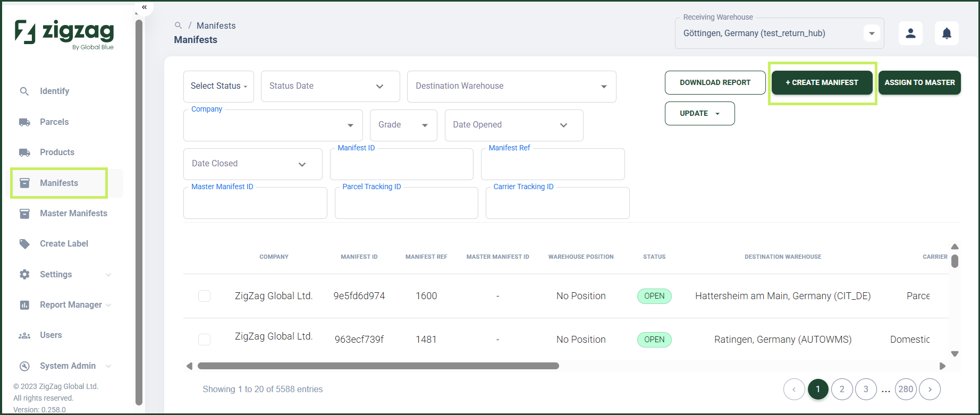Click the horizontal table scrollbar thumb
This screenshot has height=415, width=980.
point(378,366)
